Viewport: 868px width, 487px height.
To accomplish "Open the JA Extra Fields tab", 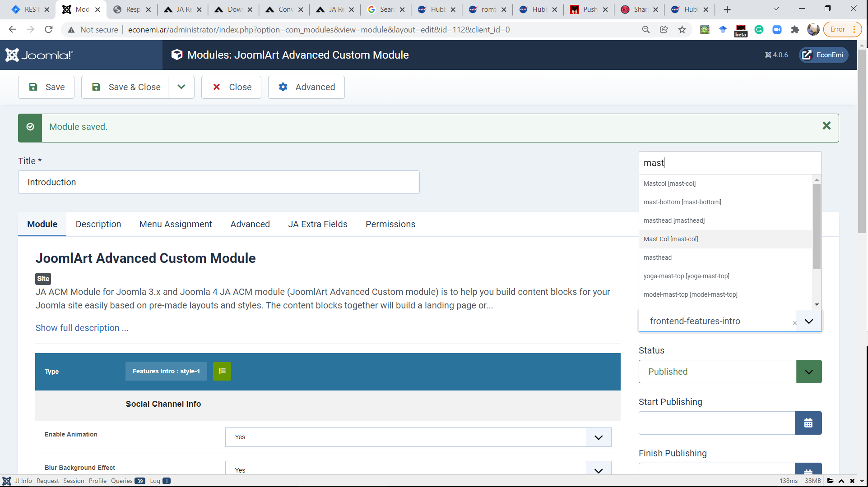I will point(317,224).
